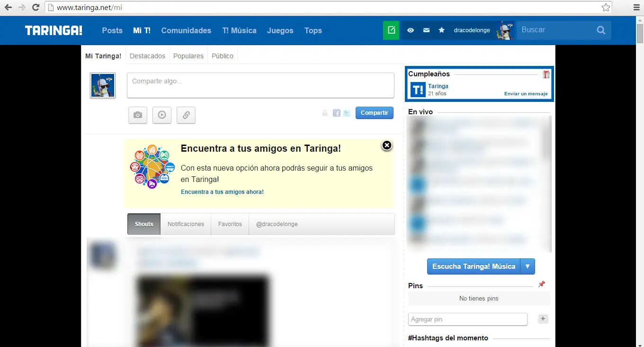This screenshot has height=347, width=644.
Task: Open @dracodelonge mentions tab
Action: 277,224
